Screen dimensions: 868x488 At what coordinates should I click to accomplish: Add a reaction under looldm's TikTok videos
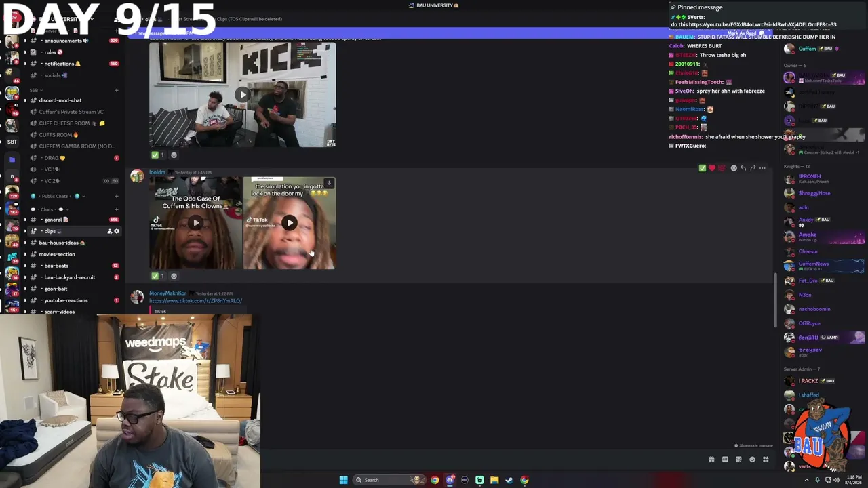[x=174, y=276]
